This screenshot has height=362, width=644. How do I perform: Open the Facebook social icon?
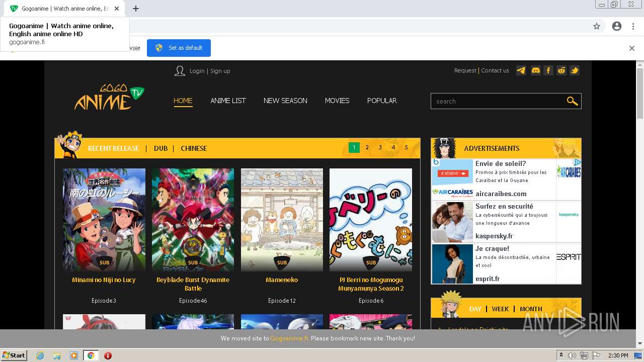(x=548, y=70)
